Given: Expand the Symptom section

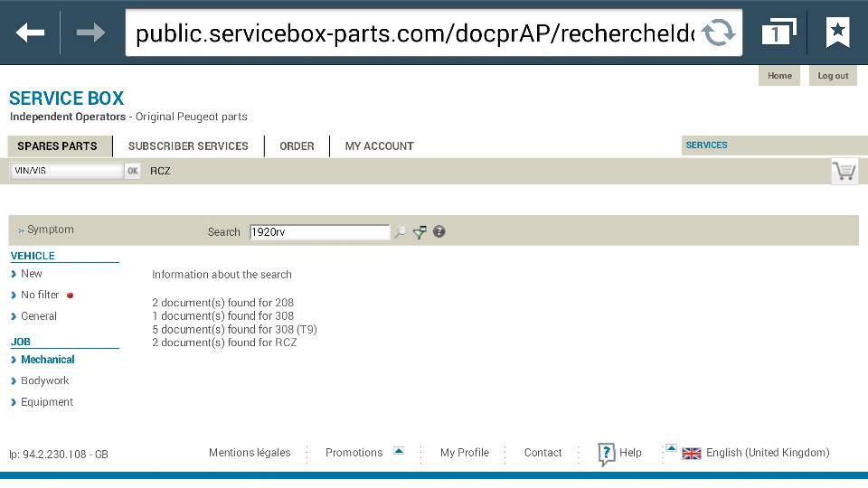Looking at the screenshot, I should tap(46, 230).
